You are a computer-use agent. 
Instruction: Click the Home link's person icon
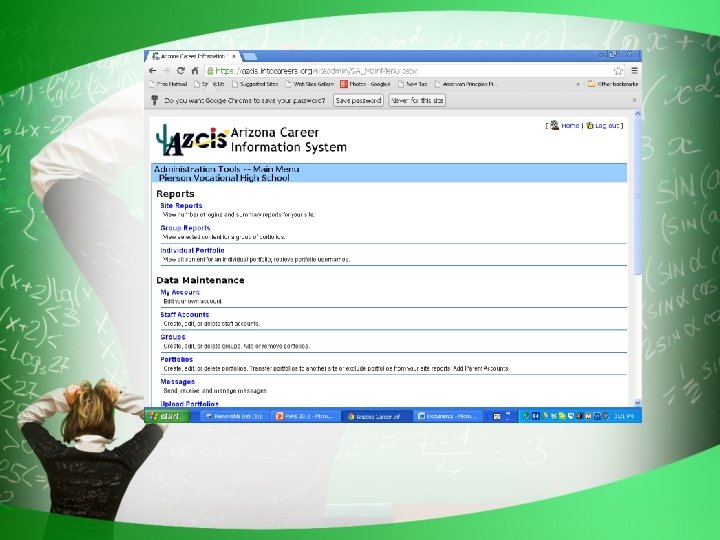pos(555,125)
